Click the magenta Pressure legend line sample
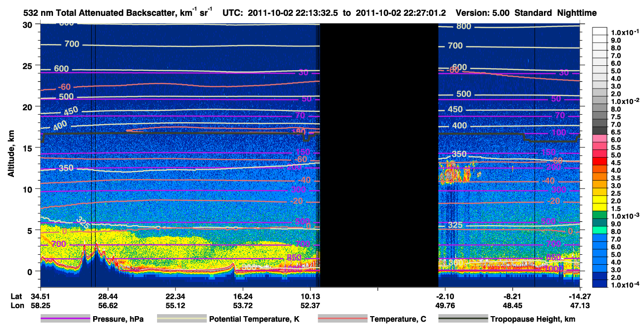 tap(65, 319)
